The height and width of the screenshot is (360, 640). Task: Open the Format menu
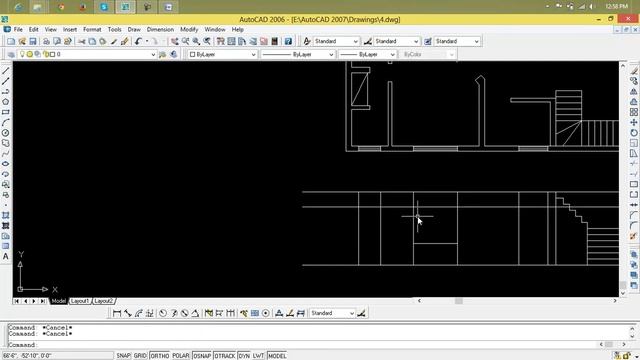click(92, 29)
